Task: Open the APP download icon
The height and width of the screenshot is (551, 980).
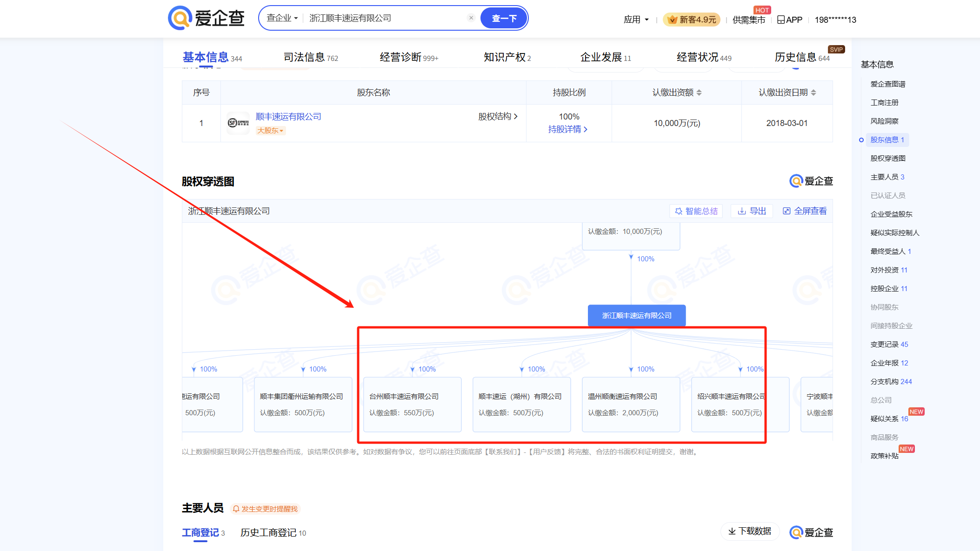Action: point(790,20)
